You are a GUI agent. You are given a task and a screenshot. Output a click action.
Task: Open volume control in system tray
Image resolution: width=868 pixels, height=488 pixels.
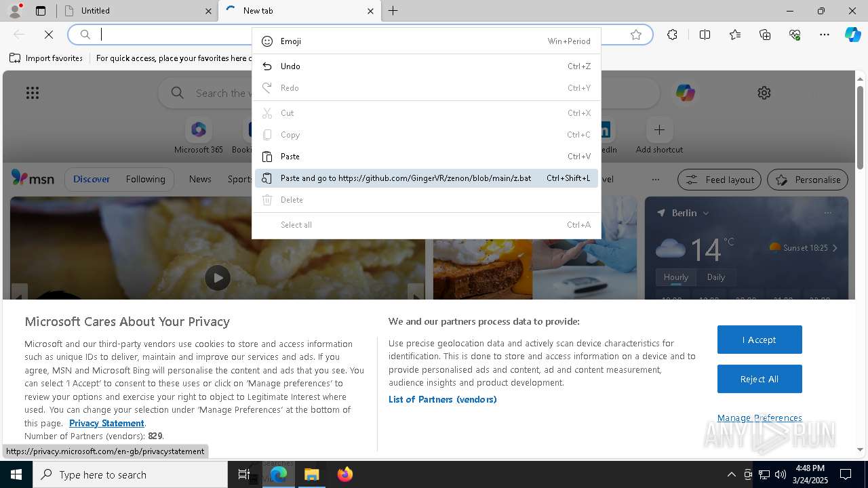(x=781, y=474)
